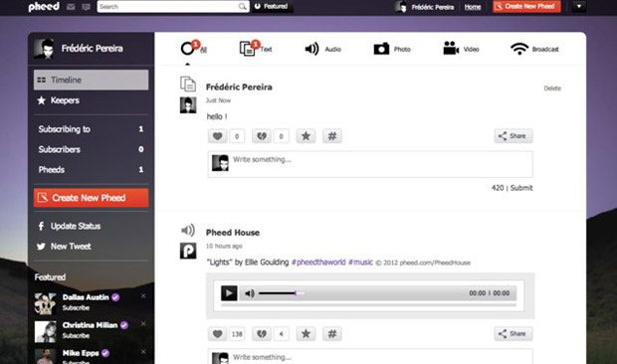This screenshot has height=364, width=617.
Task: Subscribe to Dallas Austin
Action: (x=76, y=307)
